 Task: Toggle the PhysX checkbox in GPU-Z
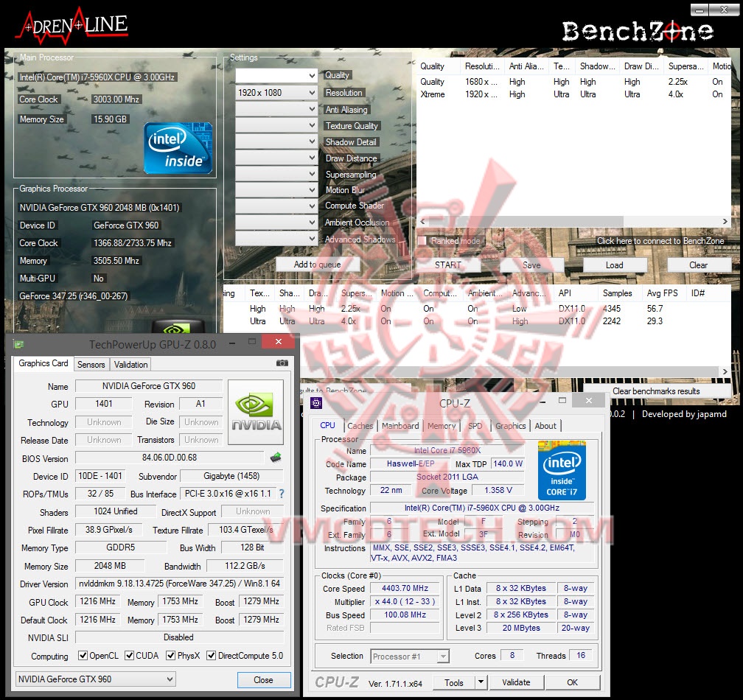coord(170,656)
